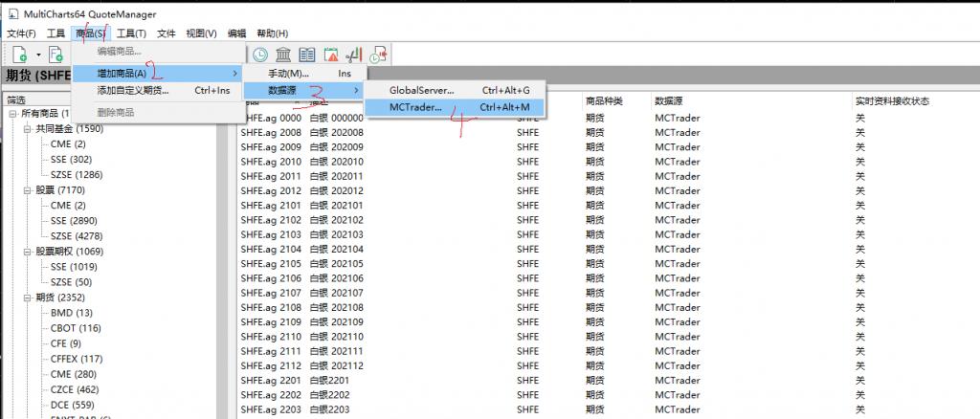Collapse the 股票 (7170) node
Screen dimensions: 980x419
(28, 189)
